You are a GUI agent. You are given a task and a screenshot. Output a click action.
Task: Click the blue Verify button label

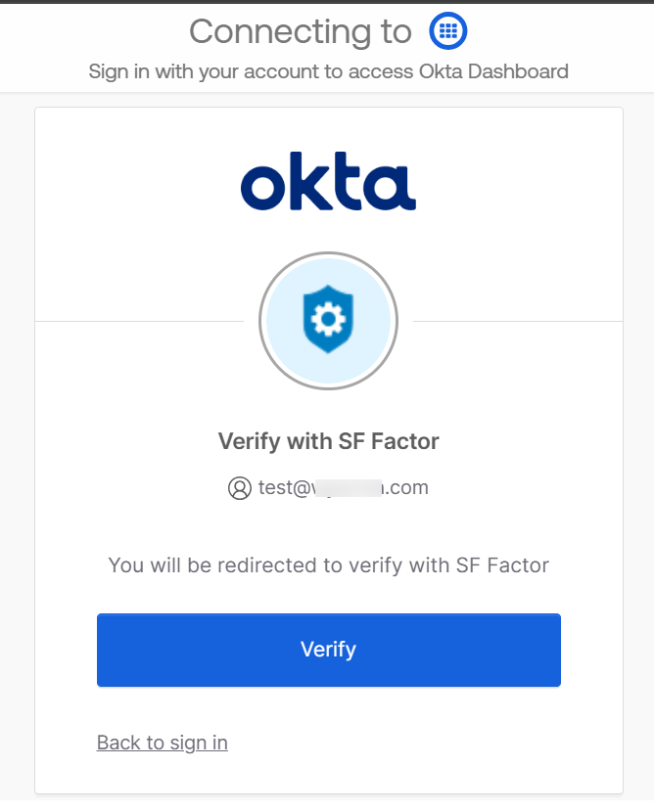[328, 650]
